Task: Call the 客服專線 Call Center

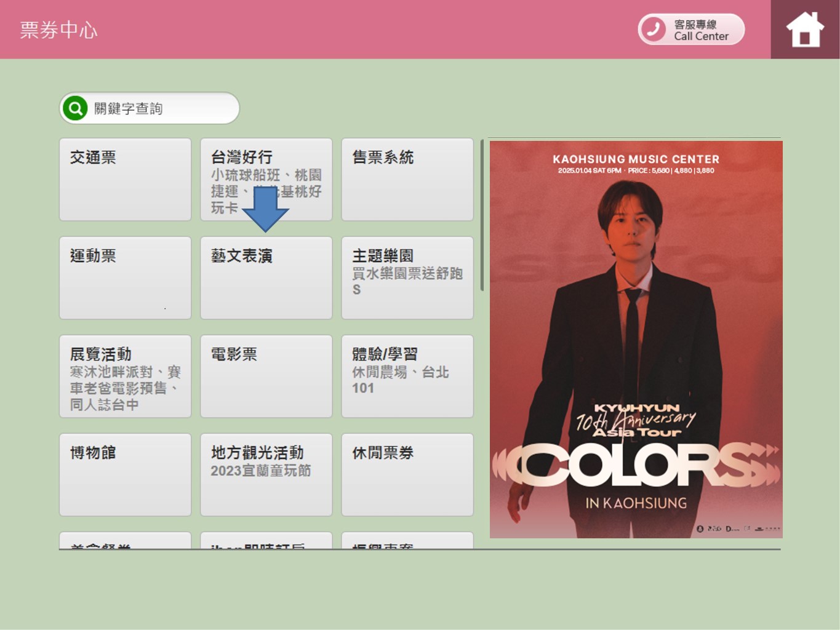Action: 691,30
